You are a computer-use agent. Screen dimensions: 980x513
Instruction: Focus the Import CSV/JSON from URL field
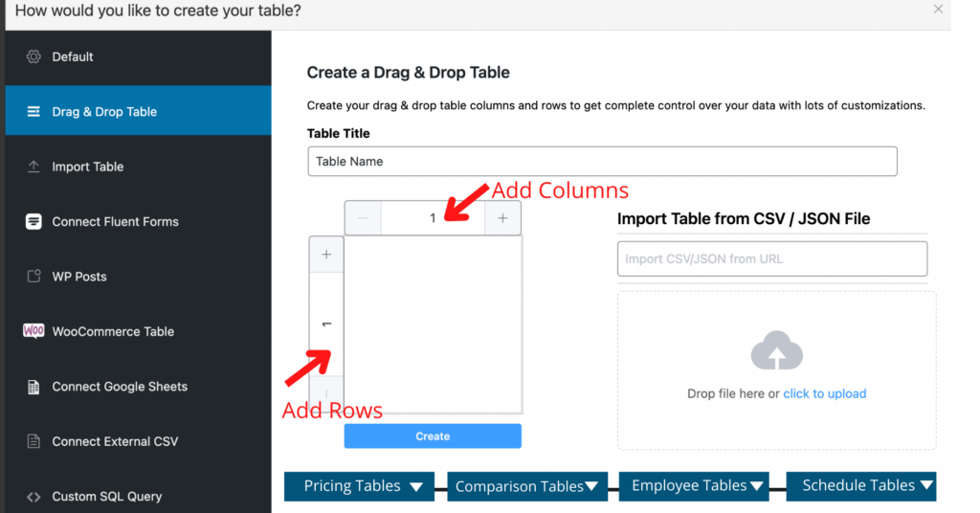coord(772,258)
